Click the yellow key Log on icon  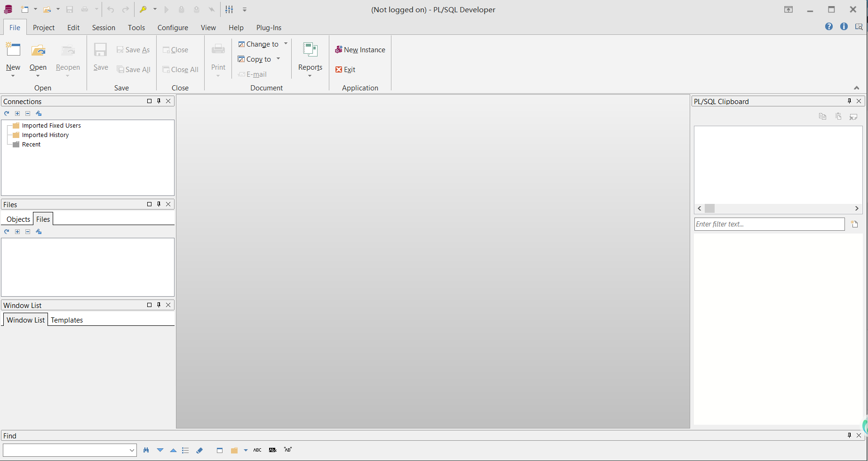(143, 9)
